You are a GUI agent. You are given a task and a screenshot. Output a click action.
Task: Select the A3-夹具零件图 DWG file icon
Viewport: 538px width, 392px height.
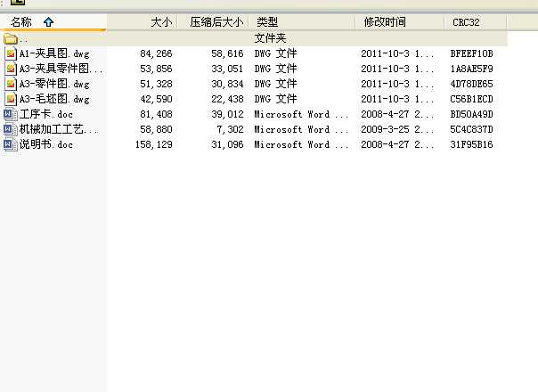(x=11, y=69)
